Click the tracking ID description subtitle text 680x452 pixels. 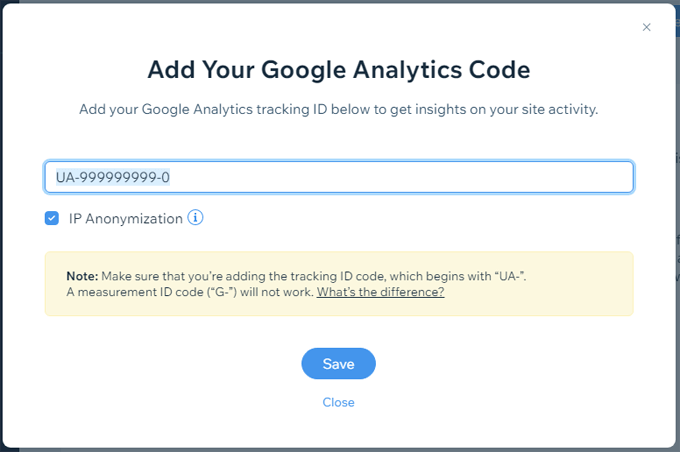(x=338, y=109)
